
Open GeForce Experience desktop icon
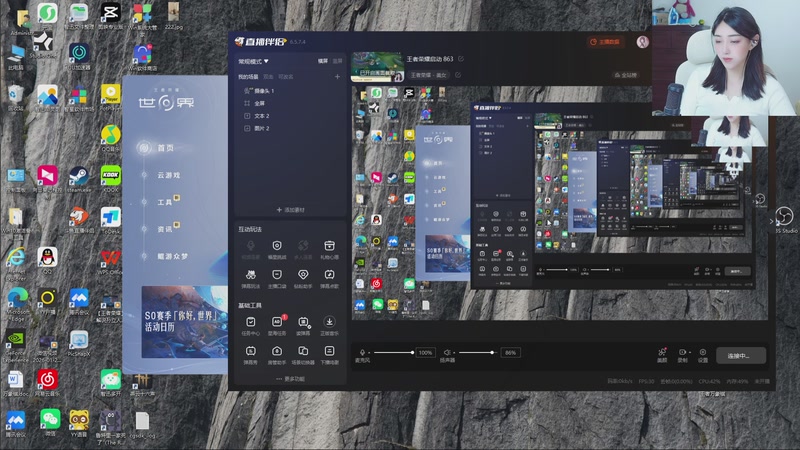tap(15, 339)
